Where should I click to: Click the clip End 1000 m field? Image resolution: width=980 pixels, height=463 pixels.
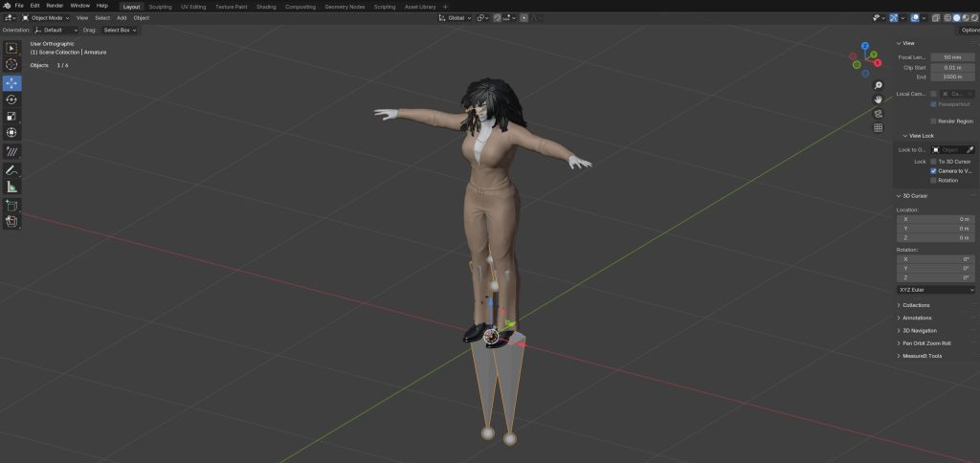[952, 77]
